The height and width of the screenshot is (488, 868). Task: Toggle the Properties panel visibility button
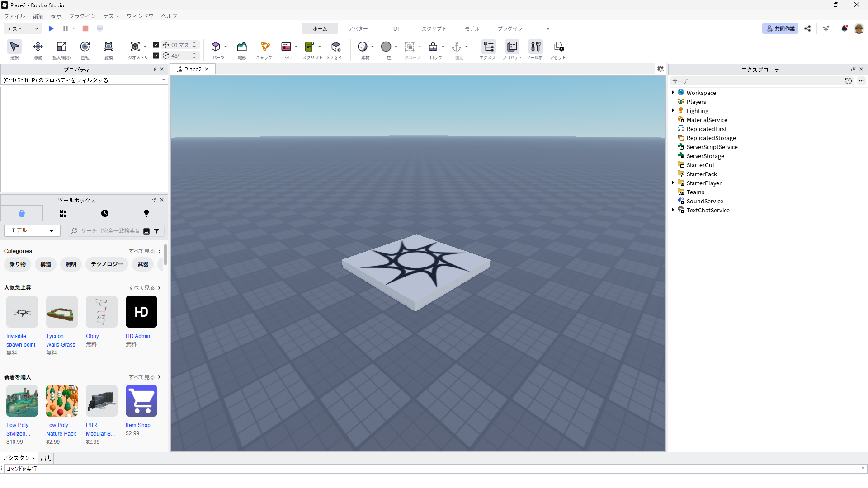tap(512, 47)
